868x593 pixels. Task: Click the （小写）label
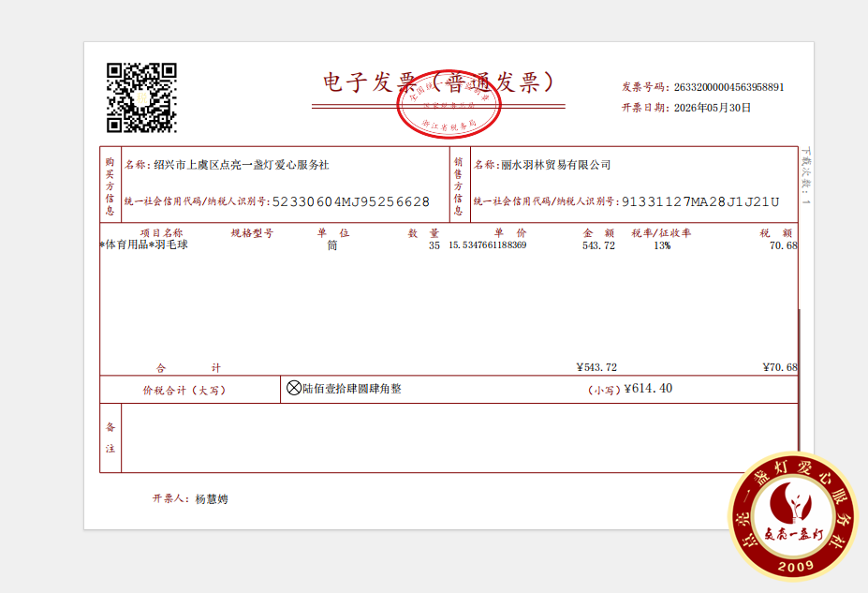[x=604, y=391]
